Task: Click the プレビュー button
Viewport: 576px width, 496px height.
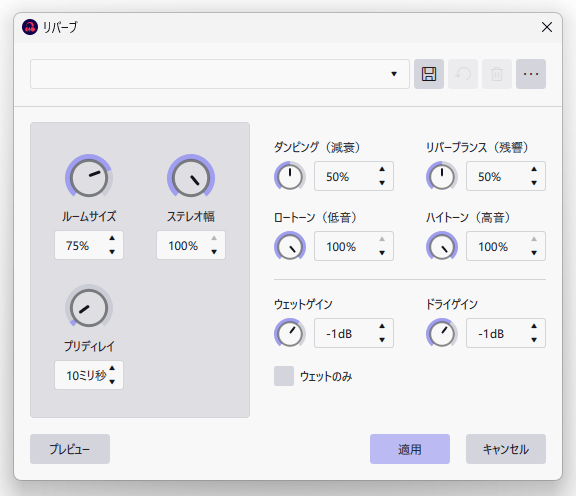Action: (x=70, y=449)
